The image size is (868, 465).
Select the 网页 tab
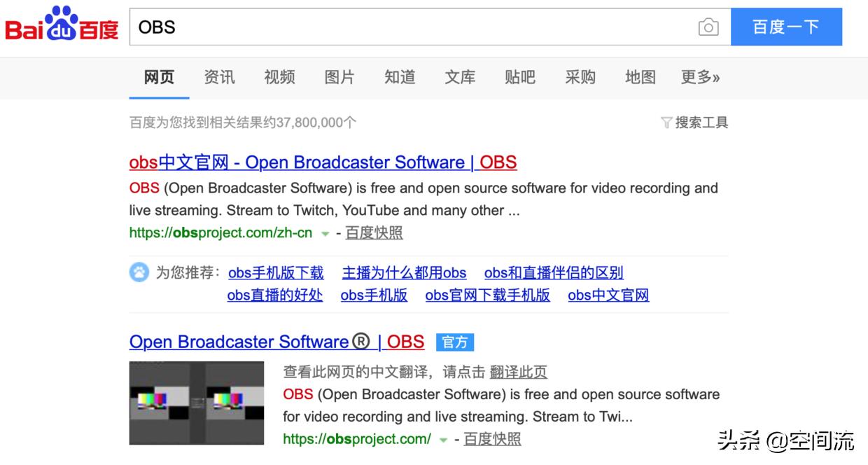point(159,77)
